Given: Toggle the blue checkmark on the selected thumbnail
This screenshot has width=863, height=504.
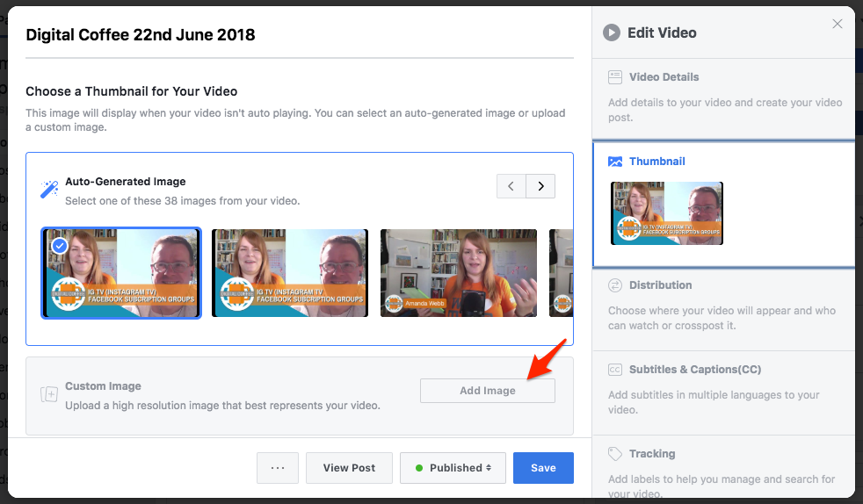Looking at the screenshot, I should (x=60, y=247).
